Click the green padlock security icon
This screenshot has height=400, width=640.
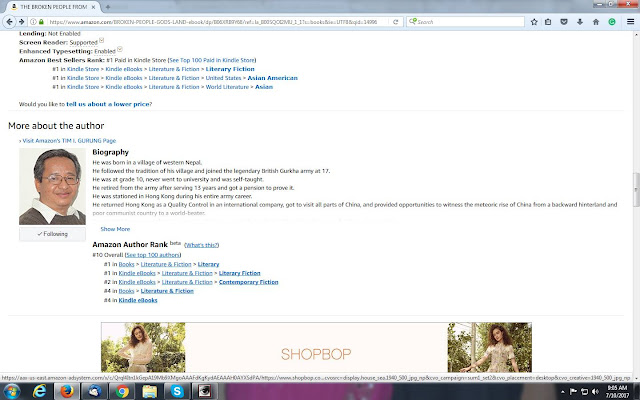pos(41,22)
